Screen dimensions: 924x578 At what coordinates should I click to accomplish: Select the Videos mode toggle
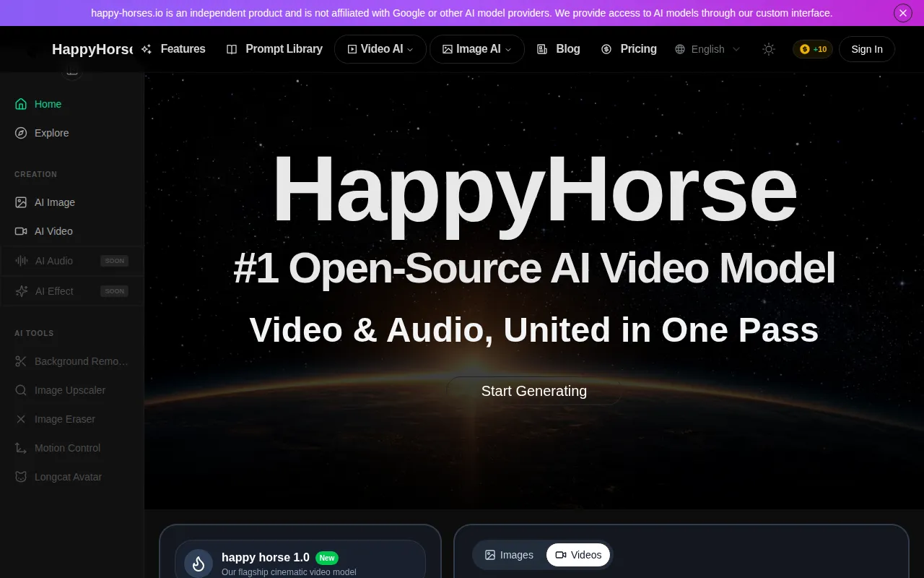point(577,554)
